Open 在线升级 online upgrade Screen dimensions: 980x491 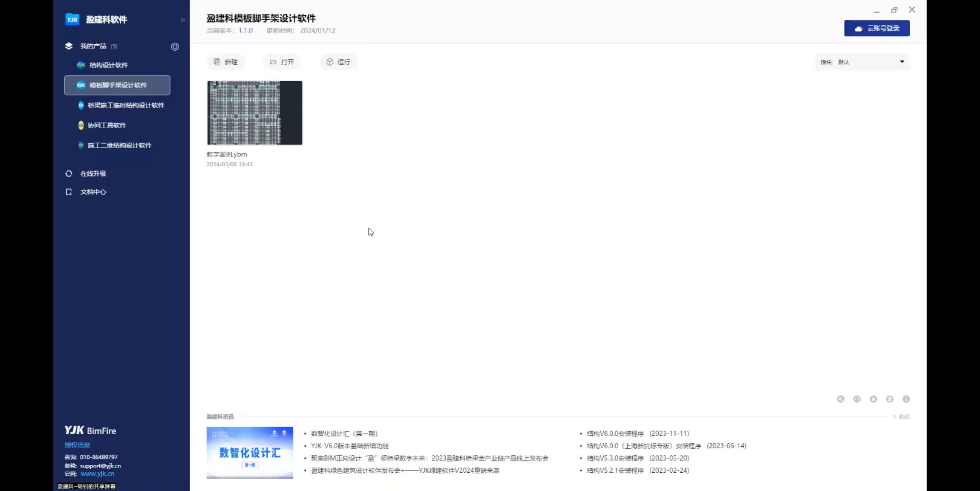[93, 174]
